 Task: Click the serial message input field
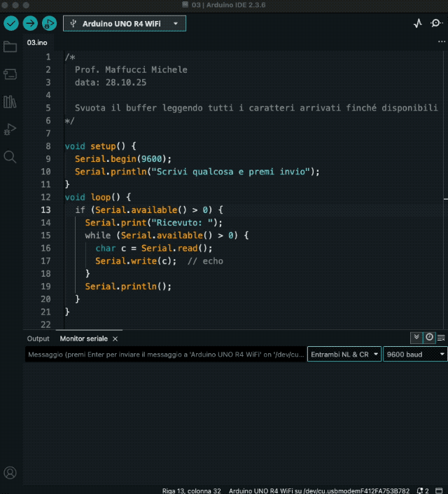165,355
